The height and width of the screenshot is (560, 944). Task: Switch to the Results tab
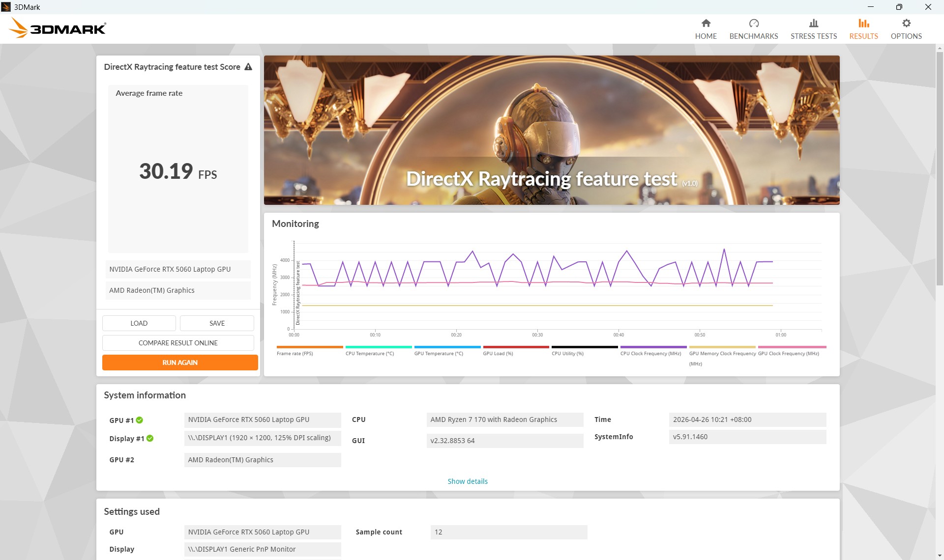(x=863, y=29)
